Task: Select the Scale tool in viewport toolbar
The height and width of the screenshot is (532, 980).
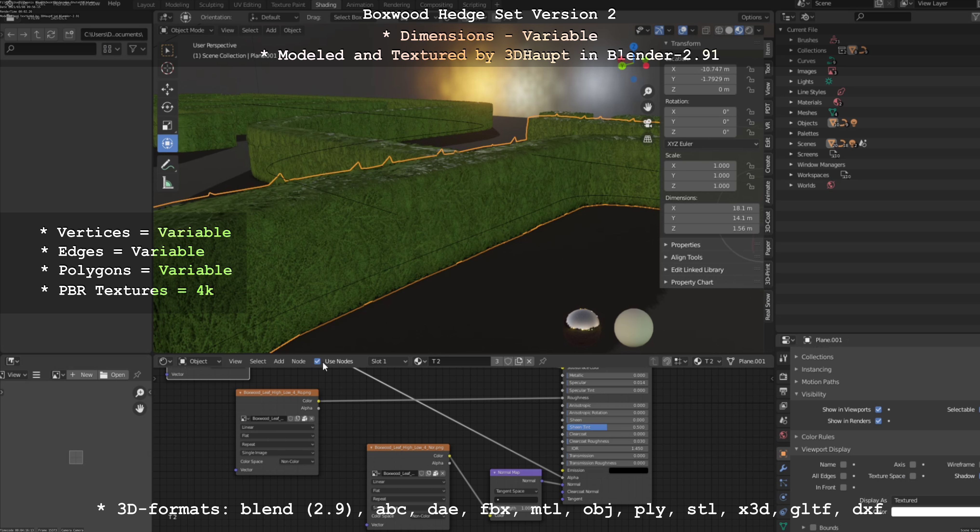Action: 167,126
